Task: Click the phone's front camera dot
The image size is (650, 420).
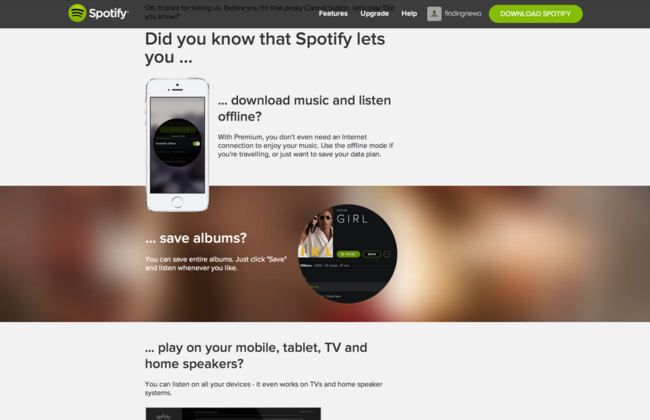Action: tap(177, 85)
